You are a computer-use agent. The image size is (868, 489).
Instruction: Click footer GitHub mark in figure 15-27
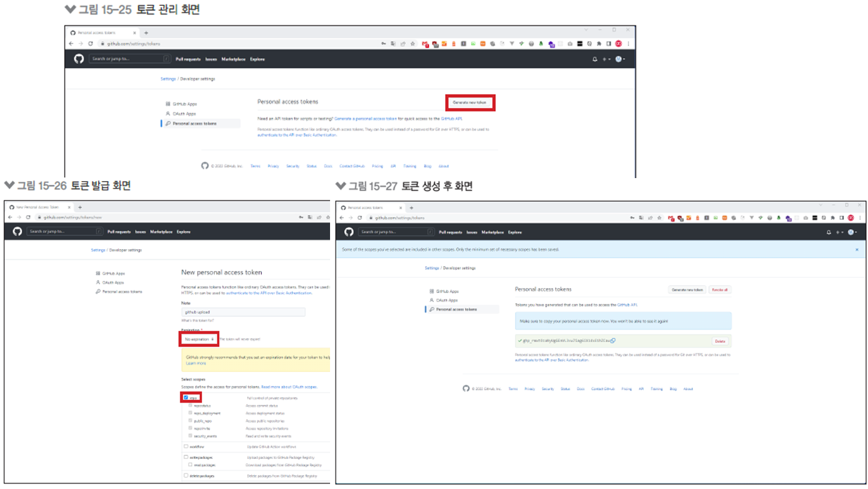pos(466,388)
